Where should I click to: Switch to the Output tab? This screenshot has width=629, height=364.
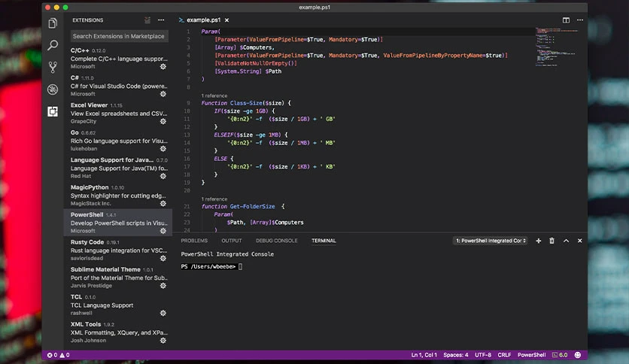[x=232, y=241]
